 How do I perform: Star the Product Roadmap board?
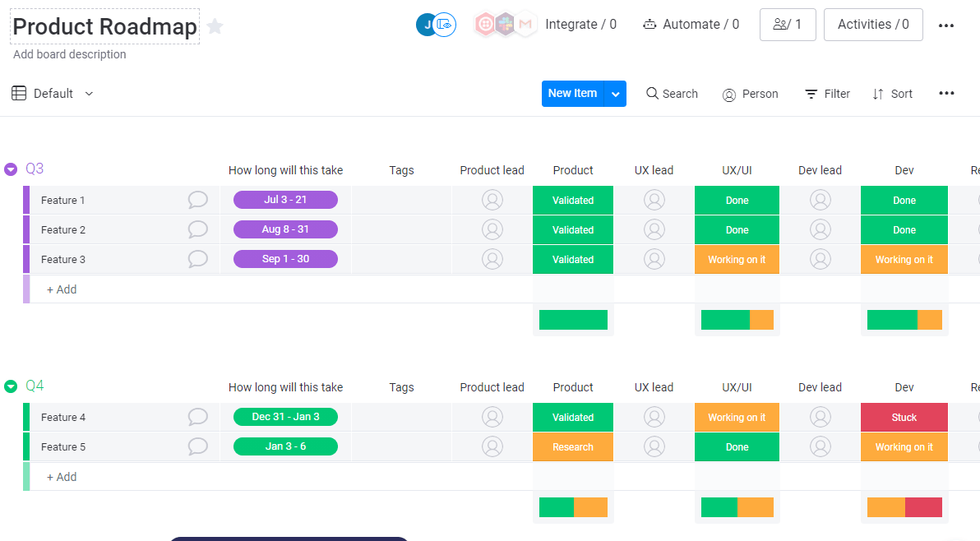point(215,26)
